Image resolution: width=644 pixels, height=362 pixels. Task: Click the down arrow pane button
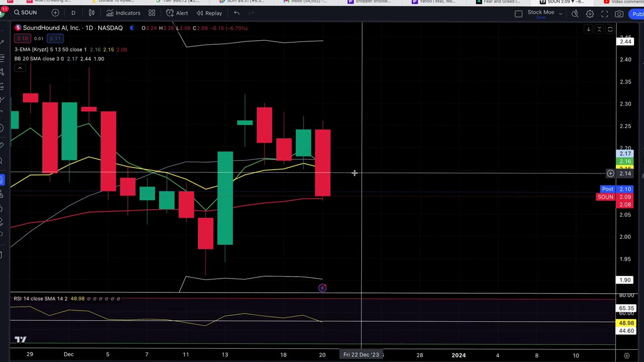[588, 30]
